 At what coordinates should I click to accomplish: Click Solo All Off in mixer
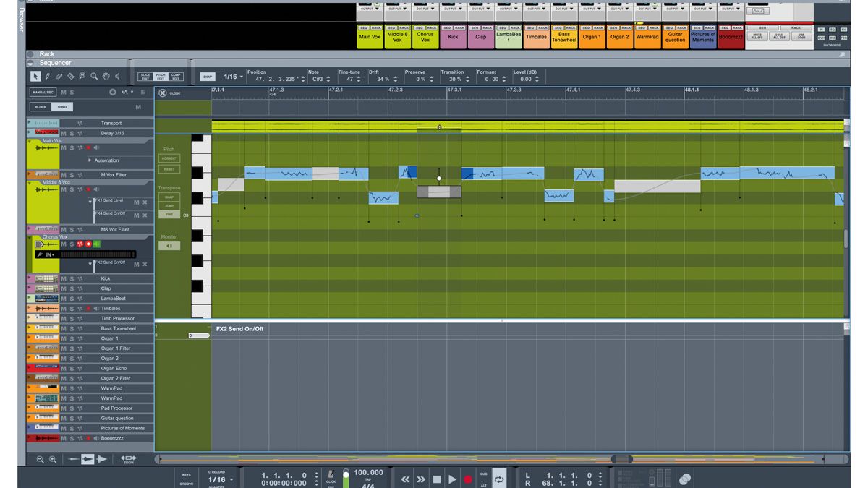[x=778, y=36]
